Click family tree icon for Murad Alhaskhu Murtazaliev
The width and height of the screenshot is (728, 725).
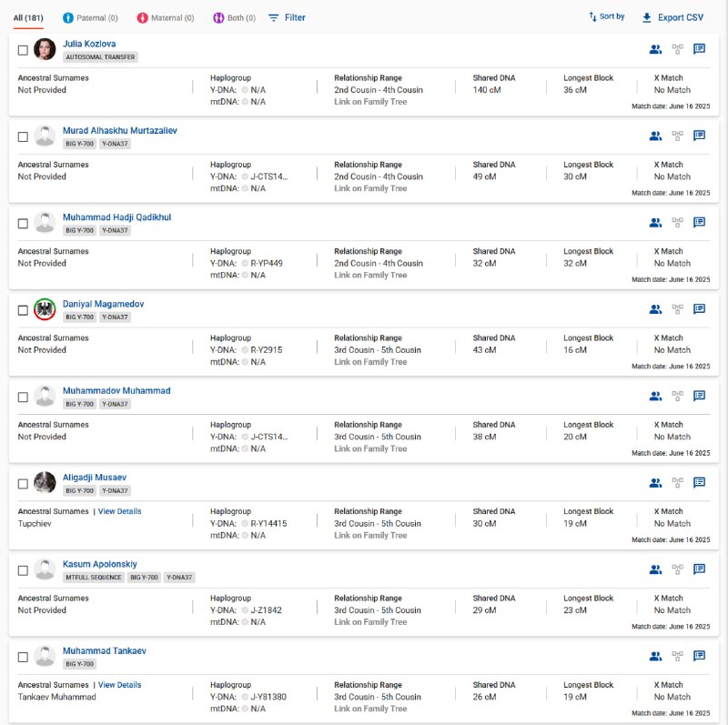tap(677, 136)
